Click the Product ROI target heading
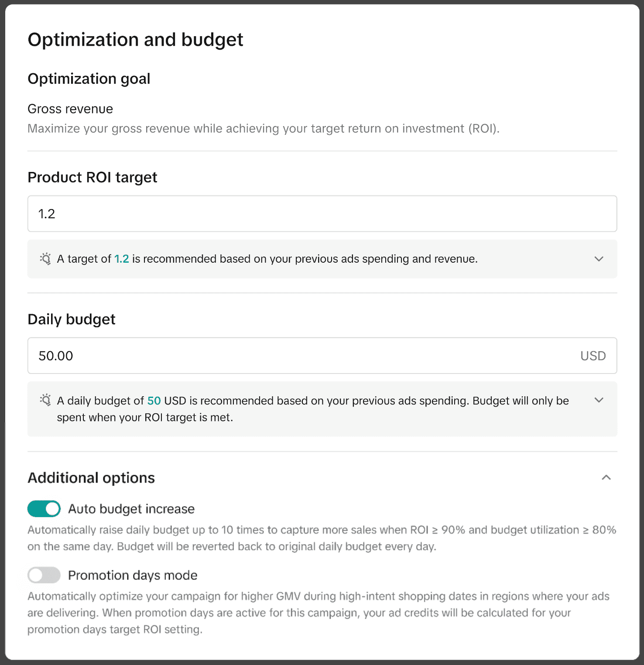Viewport: 644px width, 665px height. [x=92, y=177]
